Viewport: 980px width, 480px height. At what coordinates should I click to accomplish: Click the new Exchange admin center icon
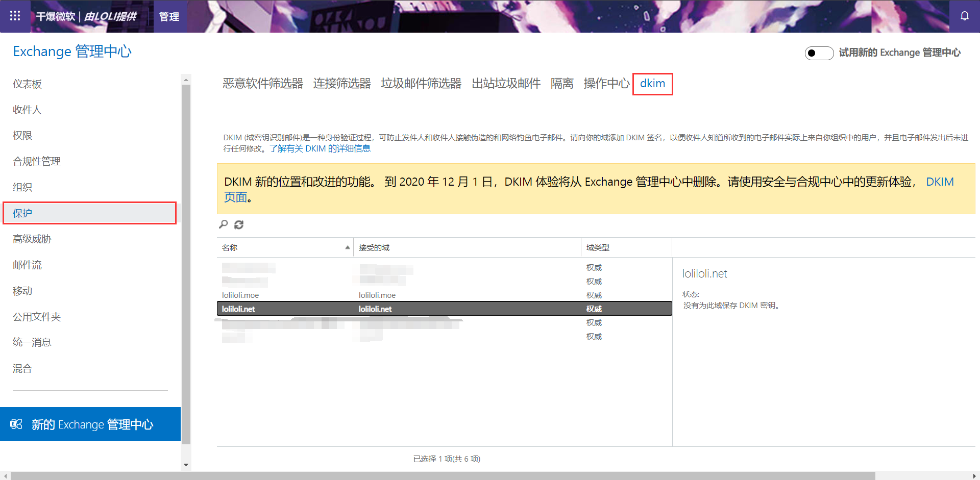coord(16,424)
